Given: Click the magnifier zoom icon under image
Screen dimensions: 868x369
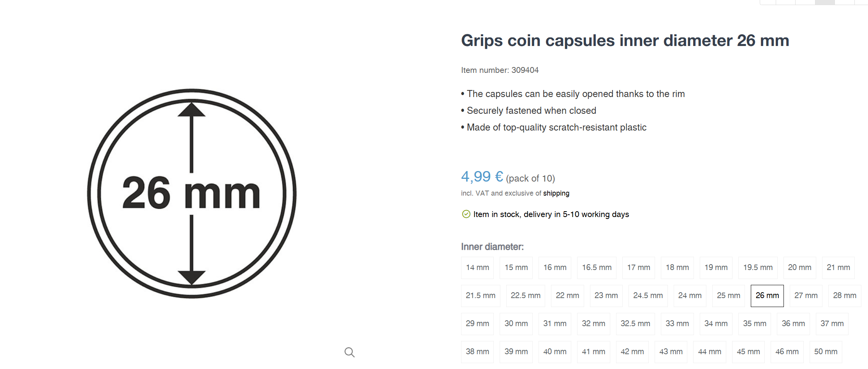Looking at the screenshot, I should pos(349,352).
